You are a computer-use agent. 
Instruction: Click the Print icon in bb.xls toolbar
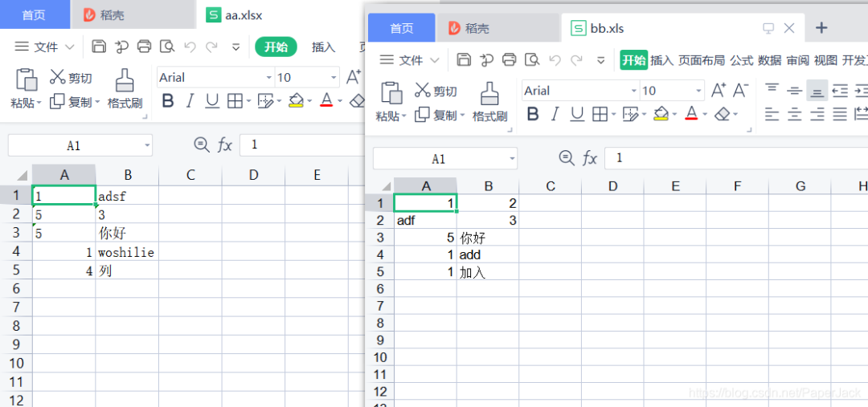(509, 59)
